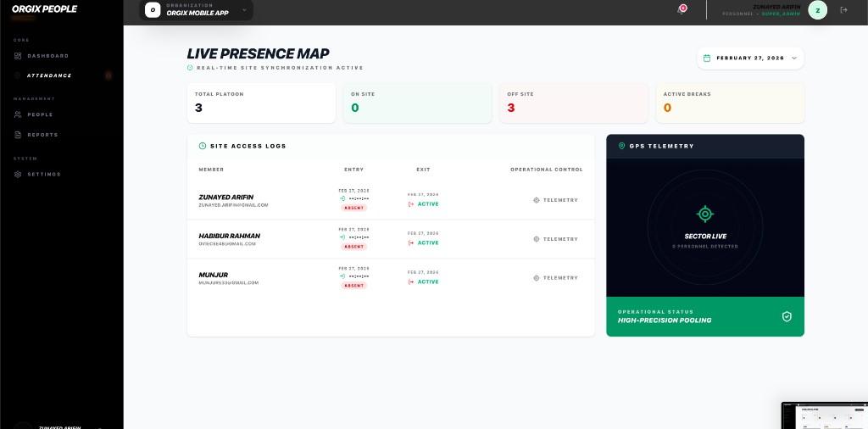Open Telemetry control for Munjur

click(555, 278)
